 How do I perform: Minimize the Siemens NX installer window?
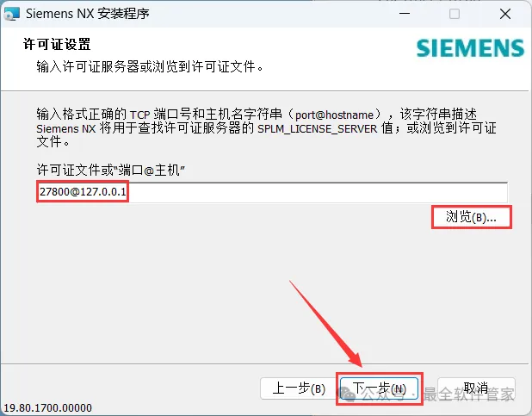click(405, 14)
